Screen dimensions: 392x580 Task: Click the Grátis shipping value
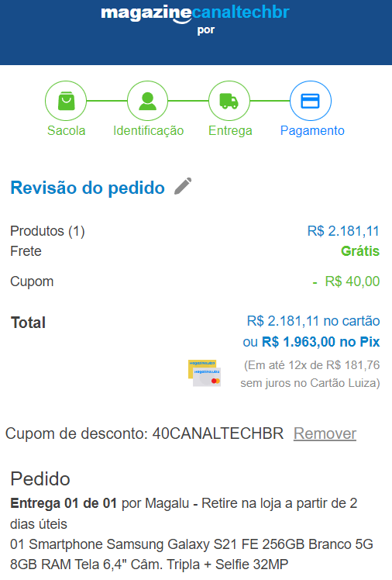[360, 251]
